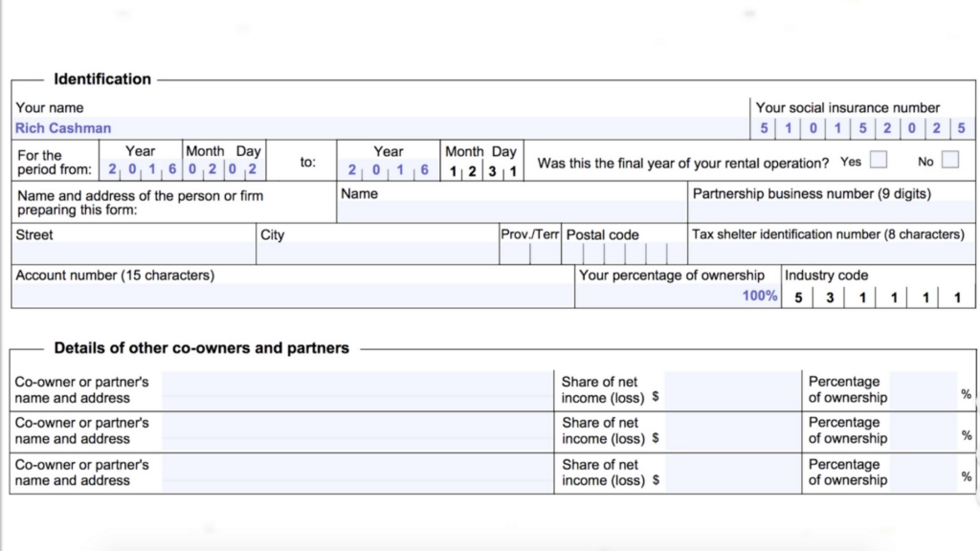This screenshot has height=551, width=980.
Task: Check the Yes box for final year
Action: coord(878,160)
